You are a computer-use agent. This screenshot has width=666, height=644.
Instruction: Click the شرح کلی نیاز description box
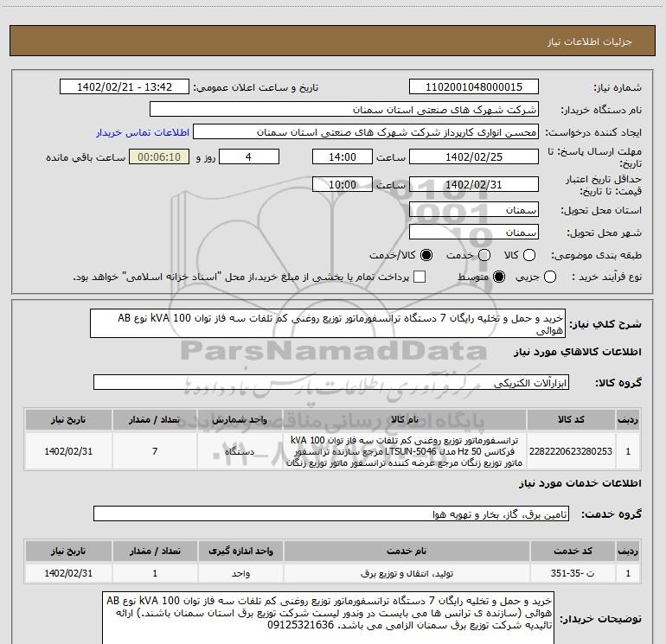coord(328,323)
